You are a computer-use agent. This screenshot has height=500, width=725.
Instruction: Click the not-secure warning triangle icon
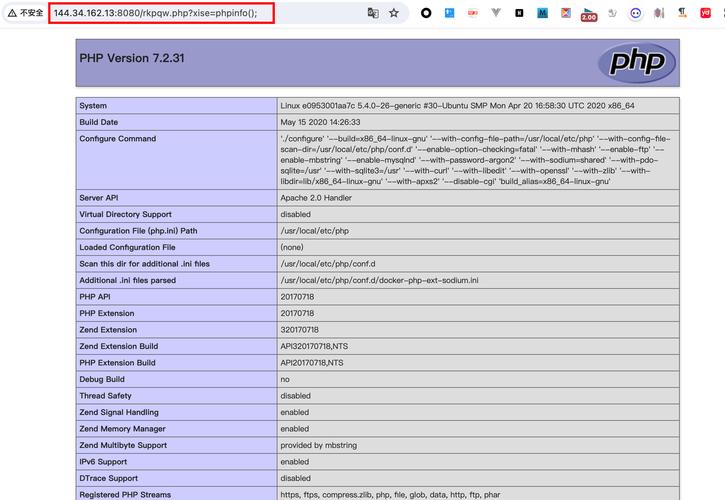pos(12,13)
